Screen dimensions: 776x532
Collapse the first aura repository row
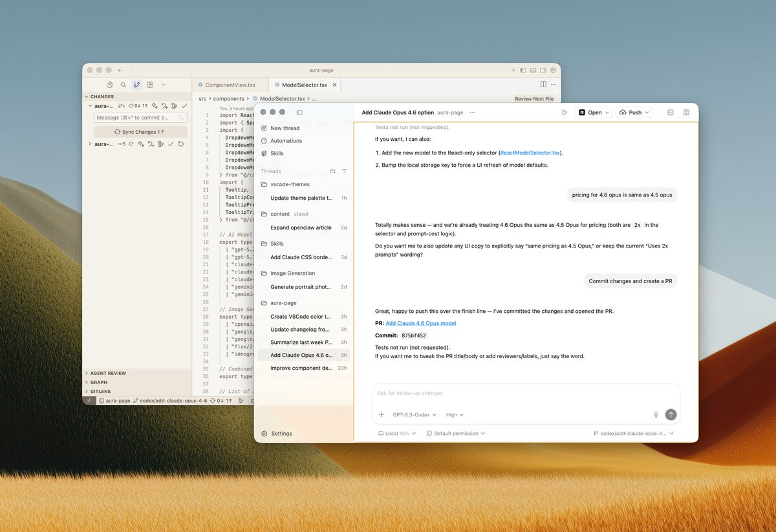(x=90, y=106)
